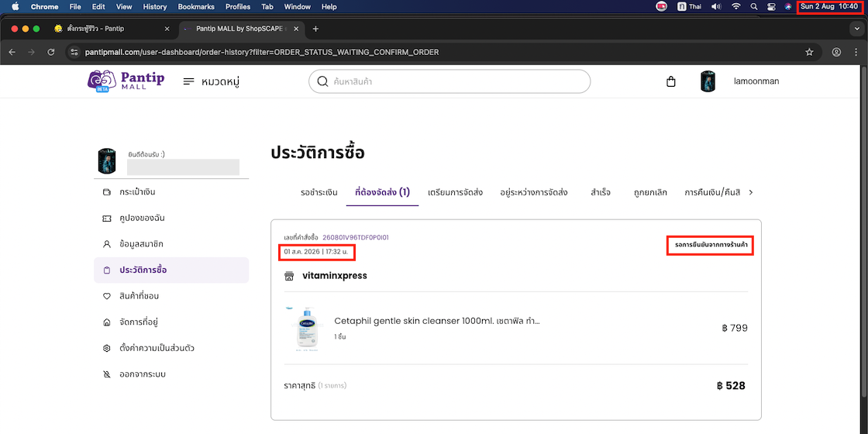Click the net price ฿ 528
868x434 pixels.
click(731, 386)
